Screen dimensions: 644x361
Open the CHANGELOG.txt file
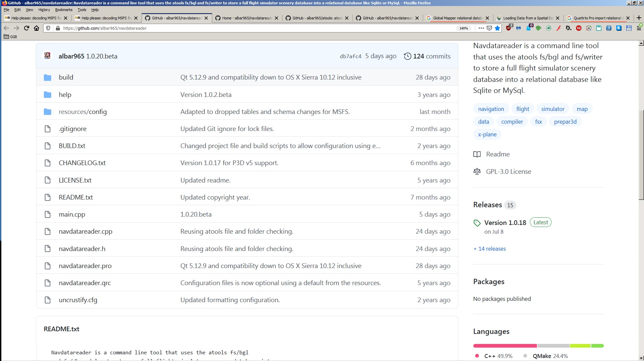(82, 163)
